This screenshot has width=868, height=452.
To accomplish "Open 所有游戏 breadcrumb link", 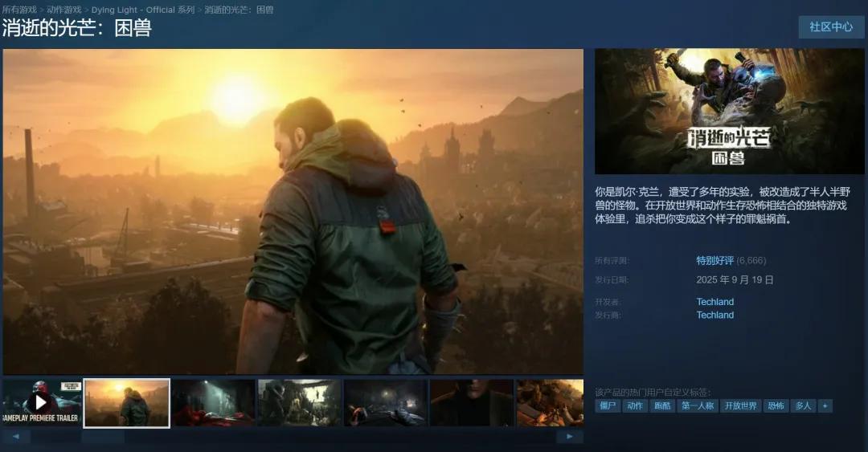I will [x=19, y=10].
